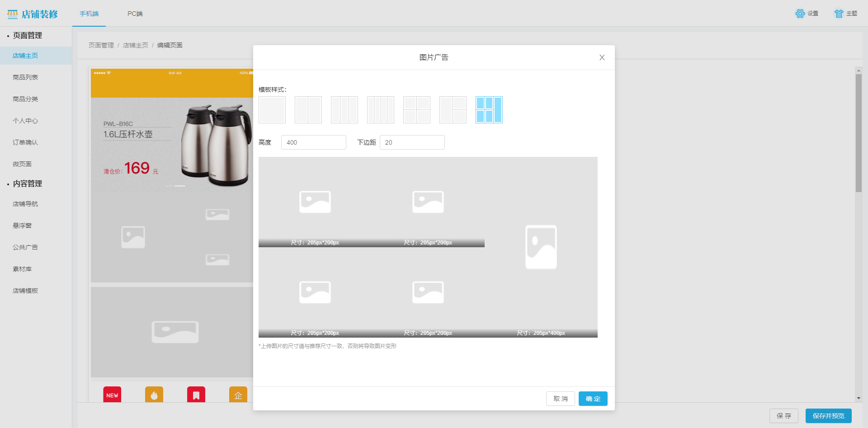Select the four-column template layout icon
Image resolution: width=868 pixels, height=428 pixels.
(x=381, y=110)
